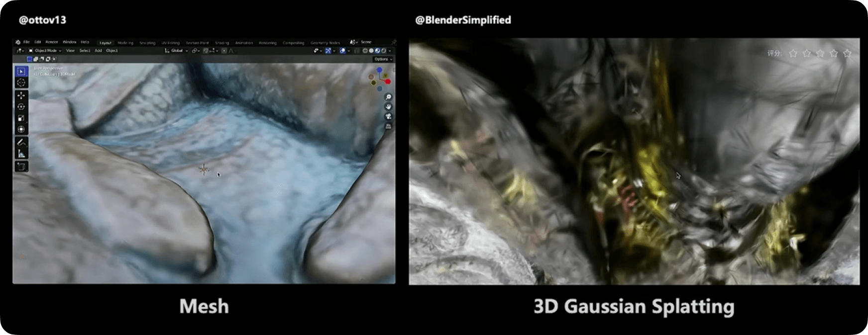
Task: Choose the Cursor tool
Action: click(x=21, y=83)
